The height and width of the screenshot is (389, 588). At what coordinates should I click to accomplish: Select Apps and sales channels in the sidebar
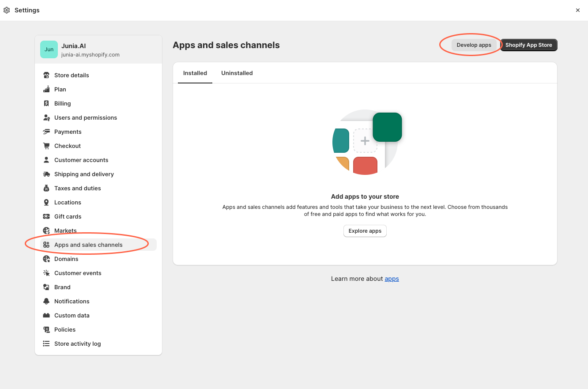(x=88, y=245)
